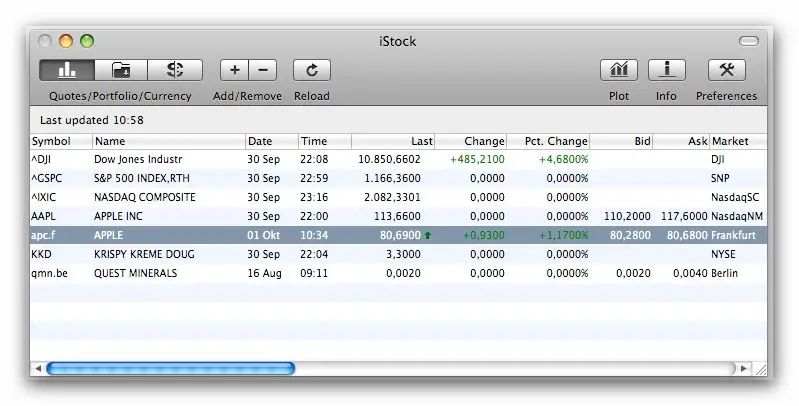Click the 113,6600 last price
799x406 pixels.
pyautogui.click(x=397, y=216)
